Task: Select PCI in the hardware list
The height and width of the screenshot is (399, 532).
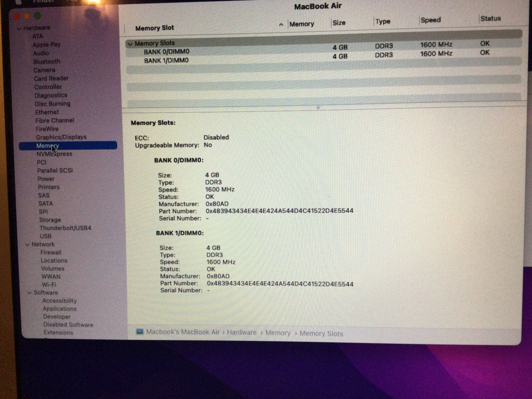Action: [x=42, y=162]
